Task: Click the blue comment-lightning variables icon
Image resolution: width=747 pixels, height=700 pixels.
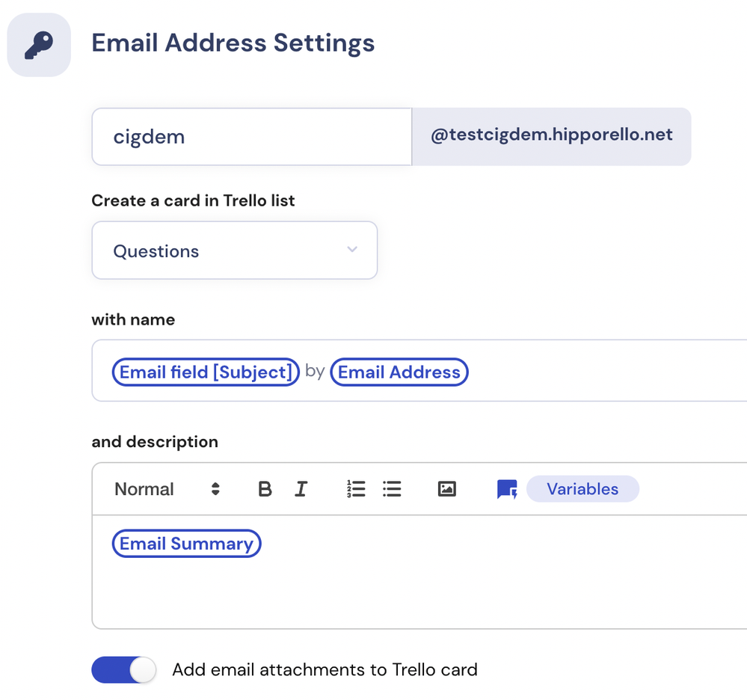Action: [x=507, y=489]
